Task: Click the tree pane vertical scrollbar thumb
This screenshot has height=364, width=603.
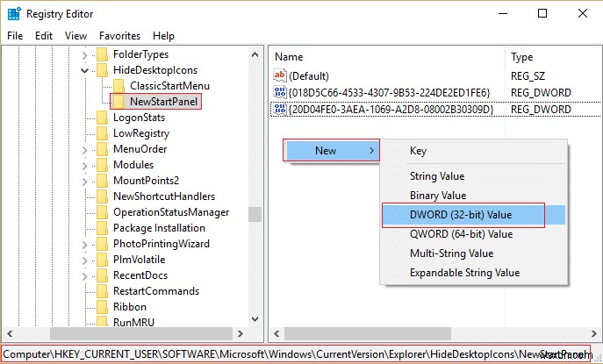Action: (x=255, y=215)
